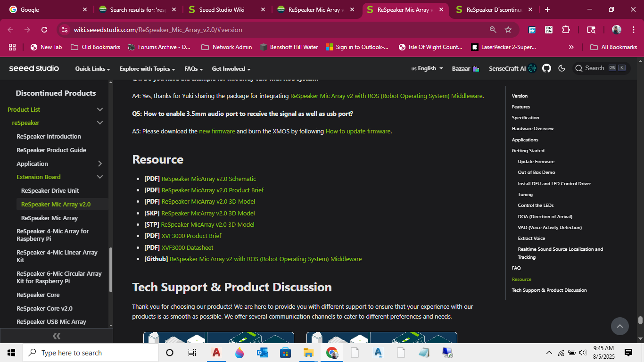Click the page vertical scrollbar thumb
The height and width of the screenshot is (362, 644).
[x=640, y=320]
